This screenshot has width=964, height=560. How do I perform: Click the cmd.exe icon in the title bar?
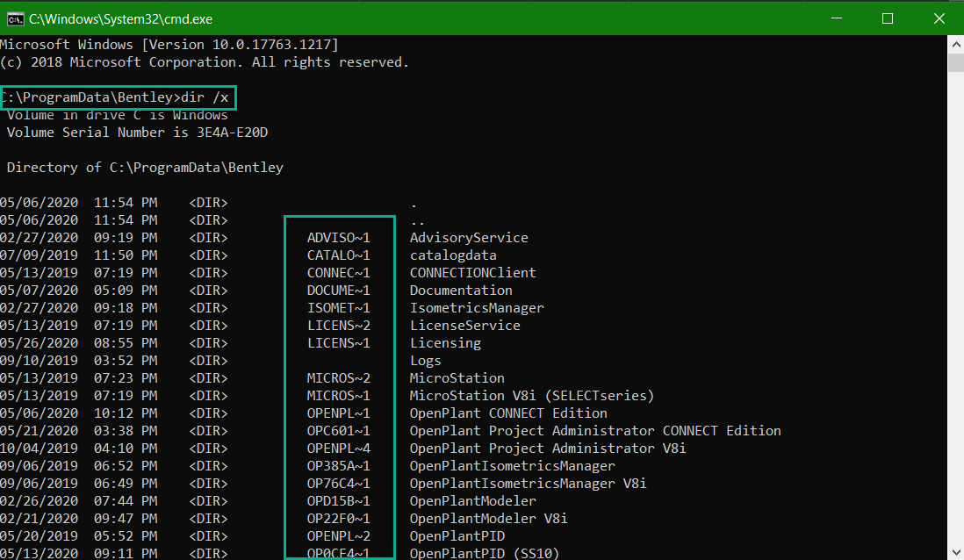[16, 19]
